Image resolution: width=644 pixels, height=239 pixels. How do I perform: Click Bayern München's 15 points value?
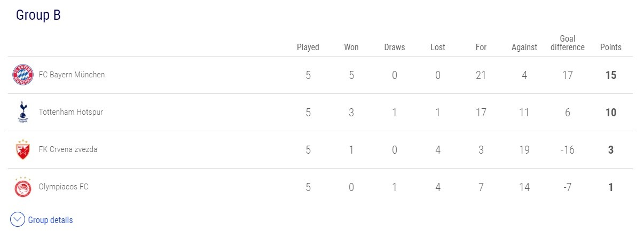(611, 75)
